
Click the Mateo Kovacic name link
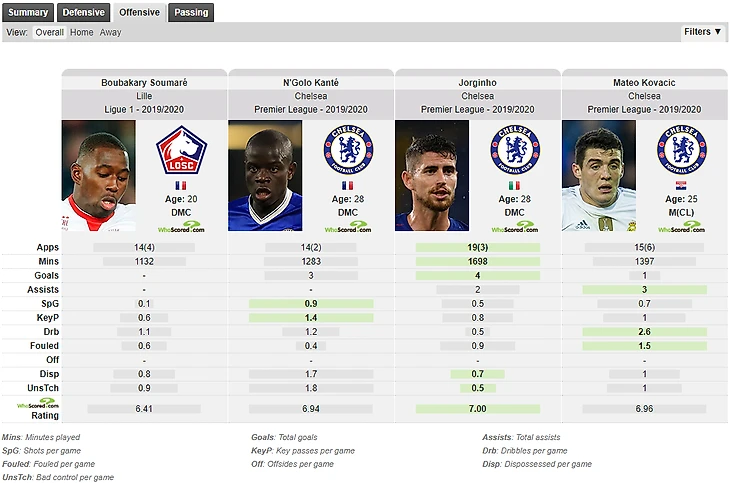point(644,82)
